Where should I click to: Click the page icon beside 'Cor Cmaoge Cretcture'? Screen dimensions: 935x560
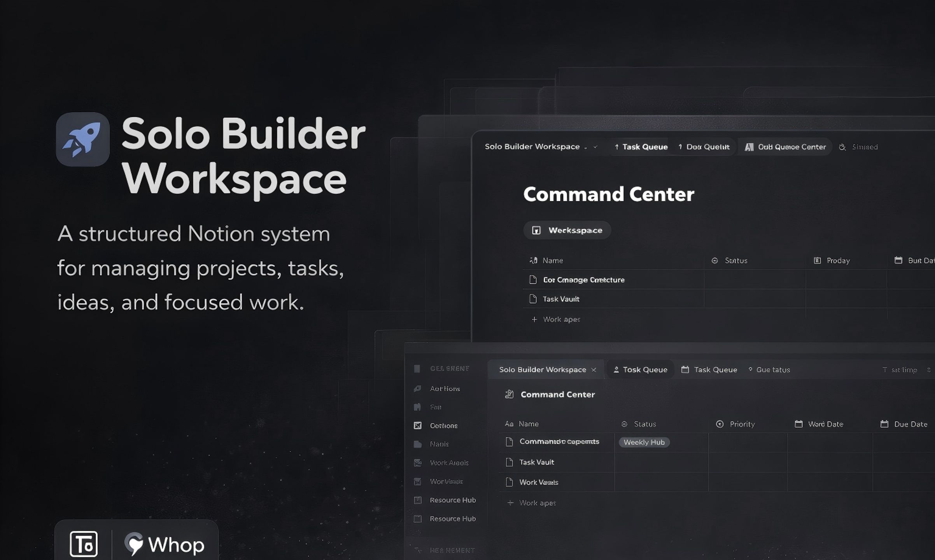(x=533, y=280)
